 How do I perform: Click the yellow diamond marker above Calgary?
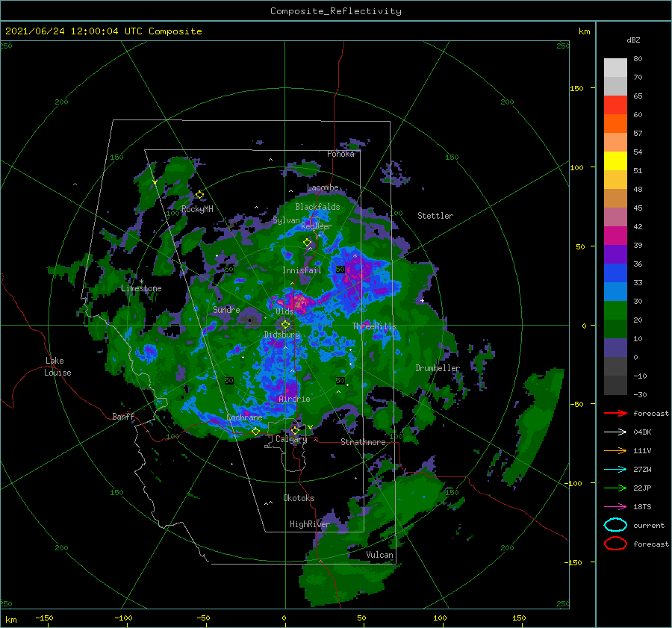coord(295,430)
